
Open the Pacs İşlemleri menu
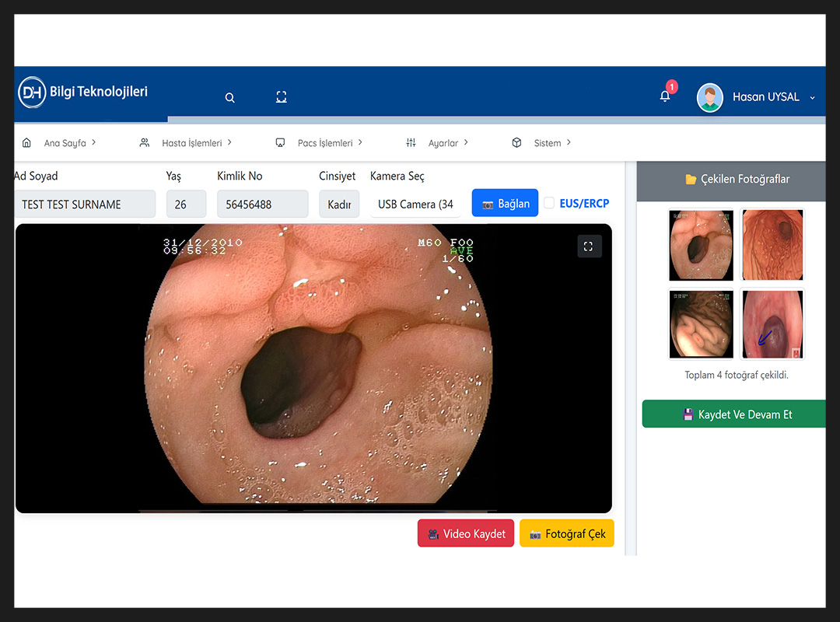325,143
